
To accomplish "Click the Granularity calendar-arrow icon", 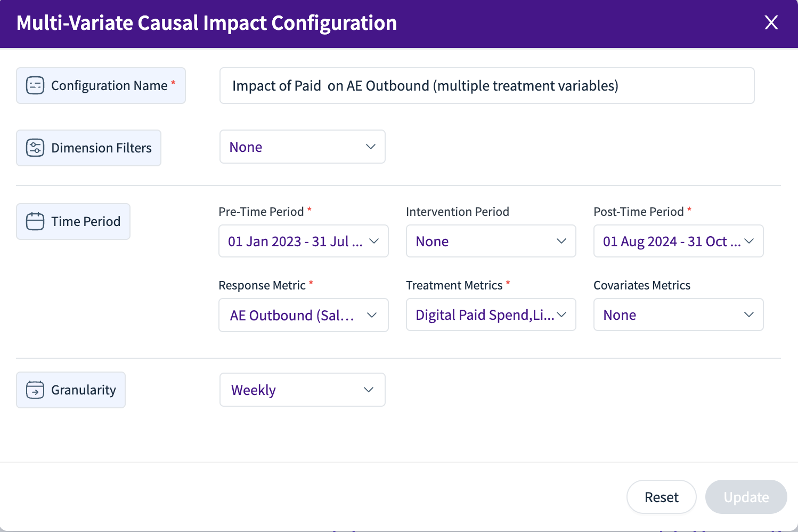I will tap(35, 390).
